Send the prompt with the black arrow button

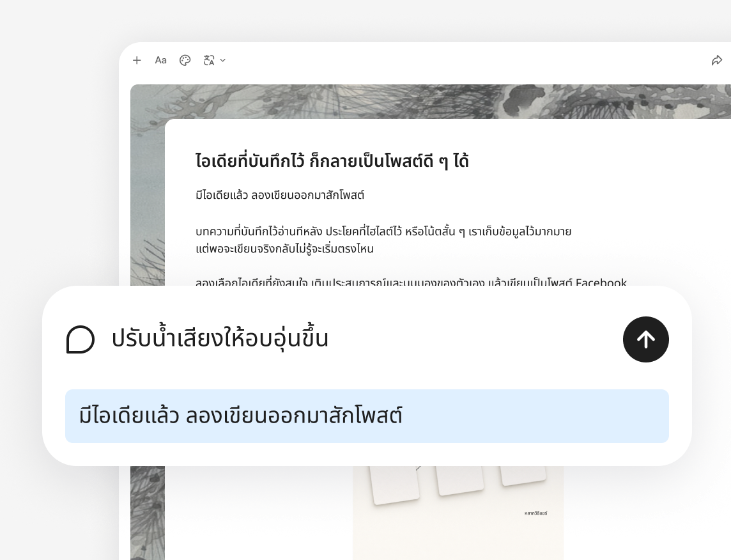(x=645, y=339)
